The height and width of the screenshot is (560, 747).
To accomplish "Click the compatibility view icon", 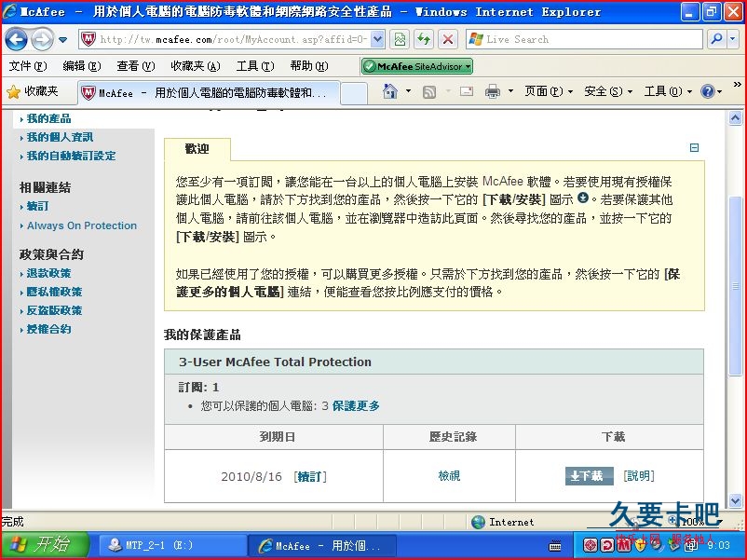I will point(401,39).
